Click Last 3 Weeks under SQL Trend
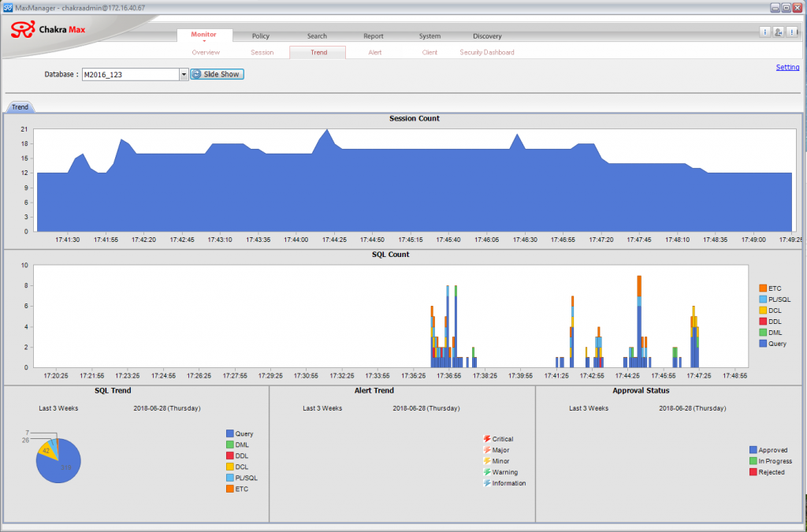Screen dimensions: 807x532 (58, 408)
